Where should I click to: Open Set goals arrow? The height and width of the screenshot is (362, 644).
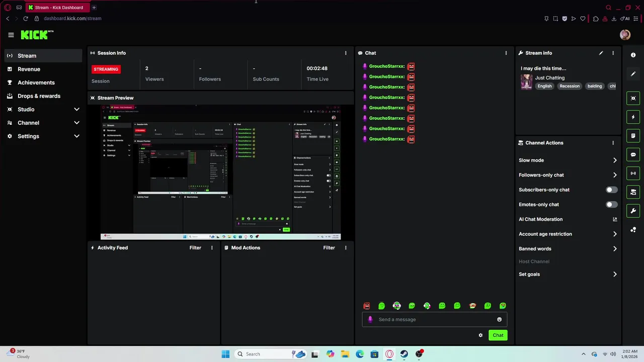(615, 275)
